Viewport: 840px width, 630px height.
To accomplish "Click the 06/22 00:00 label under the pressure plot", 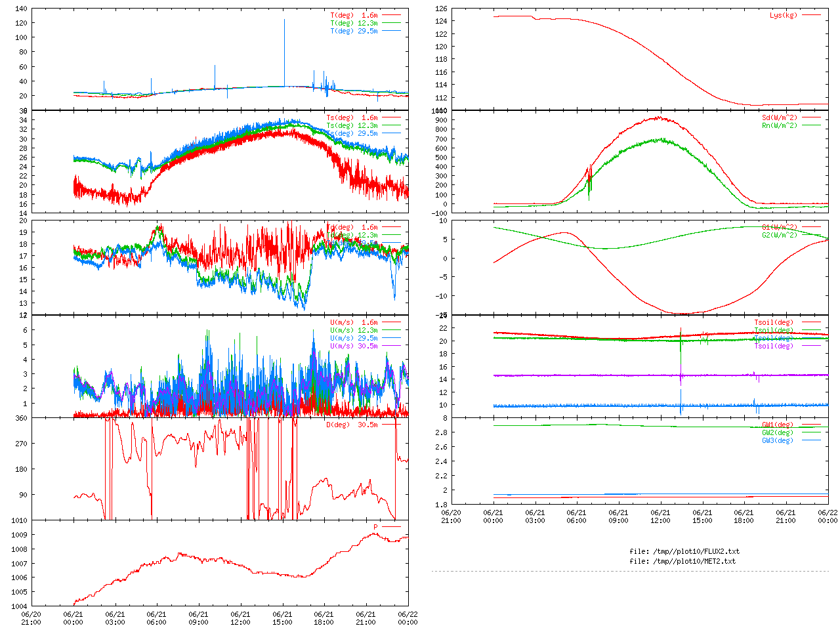I will pos(408,618).
